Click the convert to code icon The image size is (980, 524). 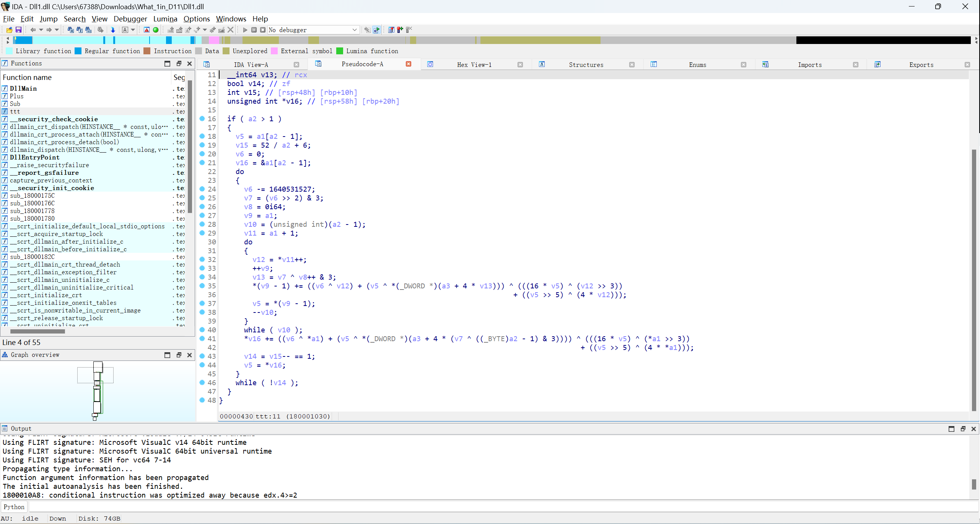pyautogui.click(x=171, y=30)
